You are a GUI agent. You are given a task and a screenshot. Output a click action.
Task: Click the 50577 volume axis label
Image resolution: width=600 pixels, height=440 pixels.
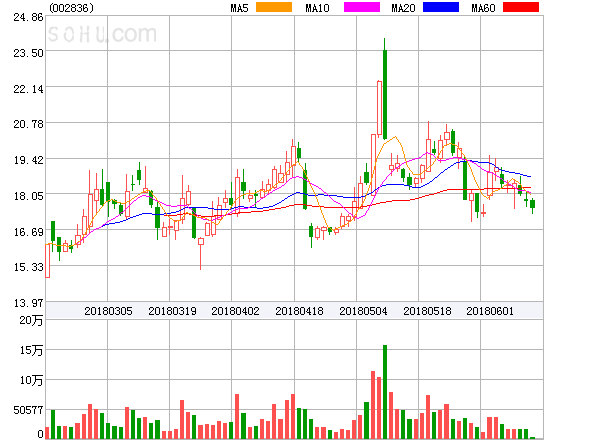[x=28, y=410]
